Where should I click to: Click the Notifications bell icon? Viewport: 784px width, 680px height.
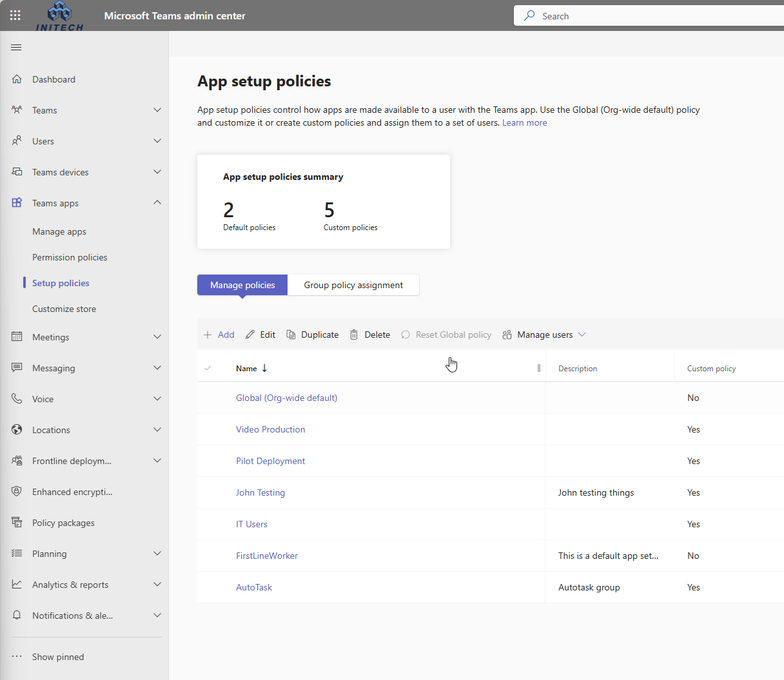click(17, 616)
